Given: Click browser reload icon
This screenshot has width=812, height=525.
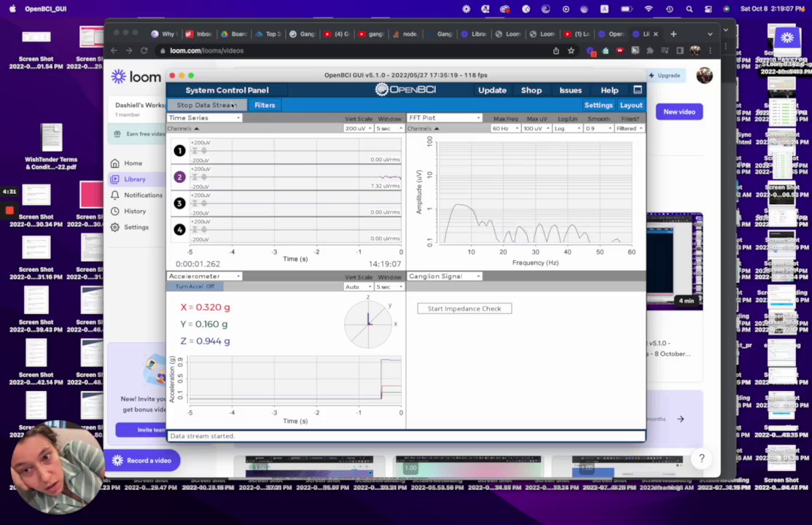Looking at the screenshot, I should 144,51.
